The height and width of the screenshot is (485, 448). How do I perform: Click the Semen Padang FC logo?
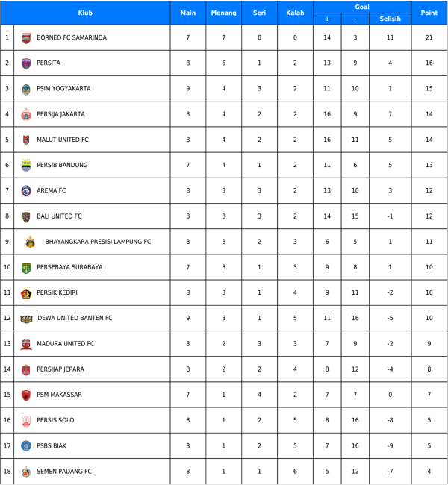[26, 472]
